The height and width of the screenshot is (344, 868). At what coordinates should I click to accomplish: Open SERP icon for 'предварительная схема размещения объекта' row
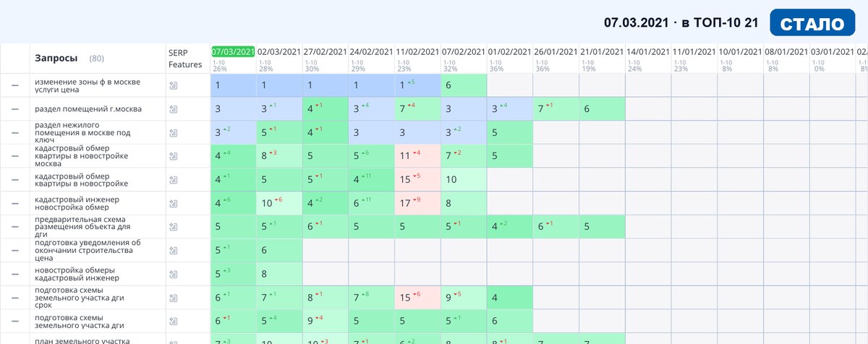point(173,226)
